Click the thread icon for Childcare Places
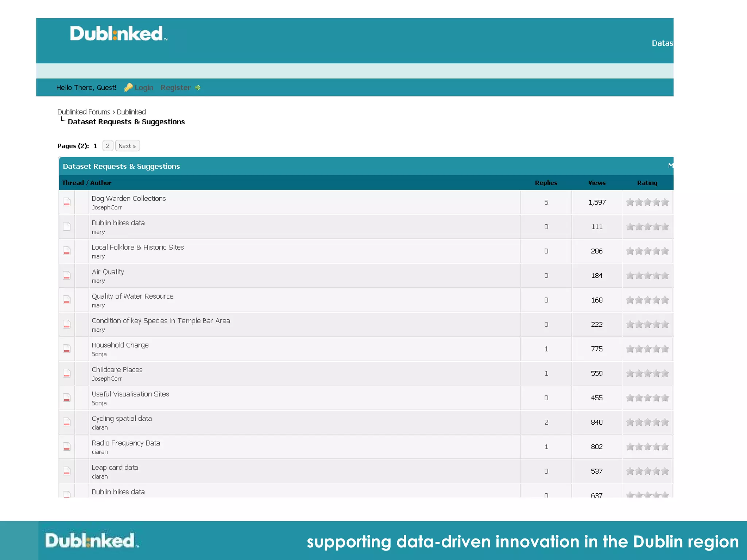747x560 pixels. (x=67, y=373)
